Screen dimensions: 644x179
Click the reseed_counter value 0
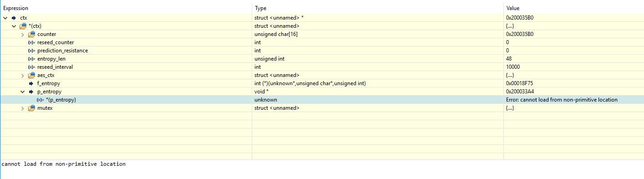coord(507,42)
